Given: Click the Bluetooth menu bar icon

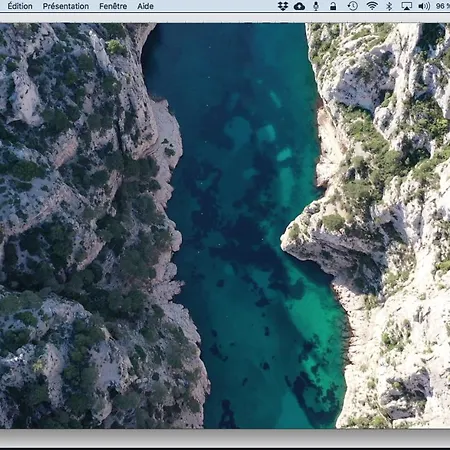Looking at the screenshot, I should pos(389,6).
